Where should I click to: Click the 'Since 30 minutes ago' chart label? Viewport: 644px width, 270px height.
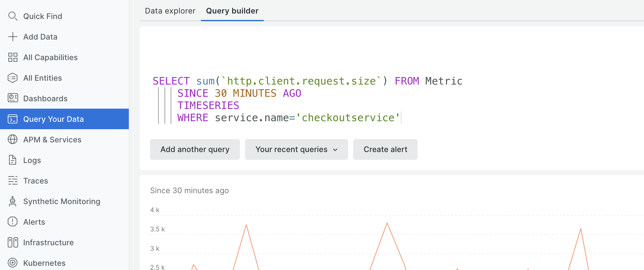tap(189, 191)
